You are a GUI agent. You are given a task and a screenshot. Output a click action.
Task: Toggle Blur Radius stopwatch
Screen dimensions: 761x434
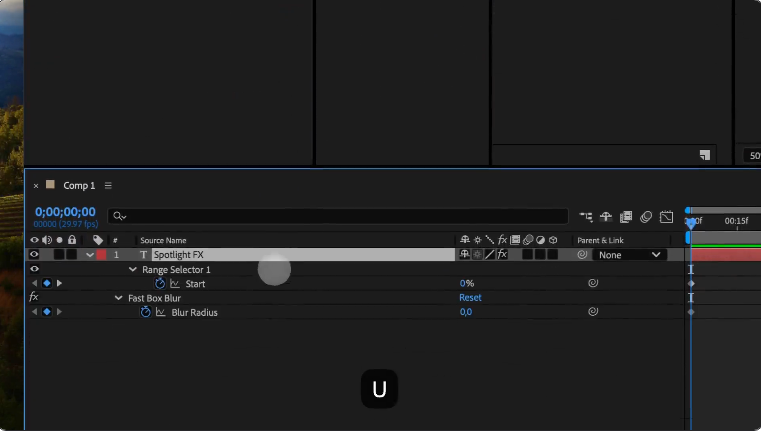(146, 312)
